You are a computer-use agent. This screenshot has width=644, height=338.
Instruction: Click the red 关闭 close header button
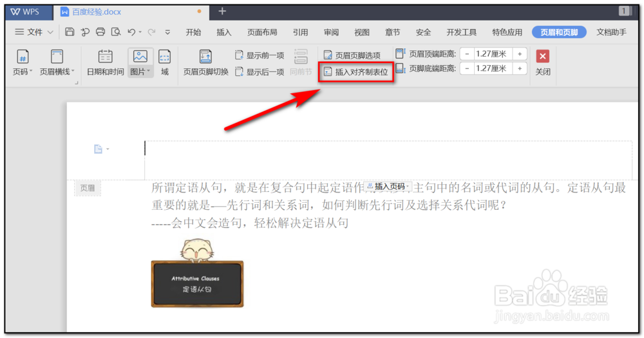coord(542,56)
